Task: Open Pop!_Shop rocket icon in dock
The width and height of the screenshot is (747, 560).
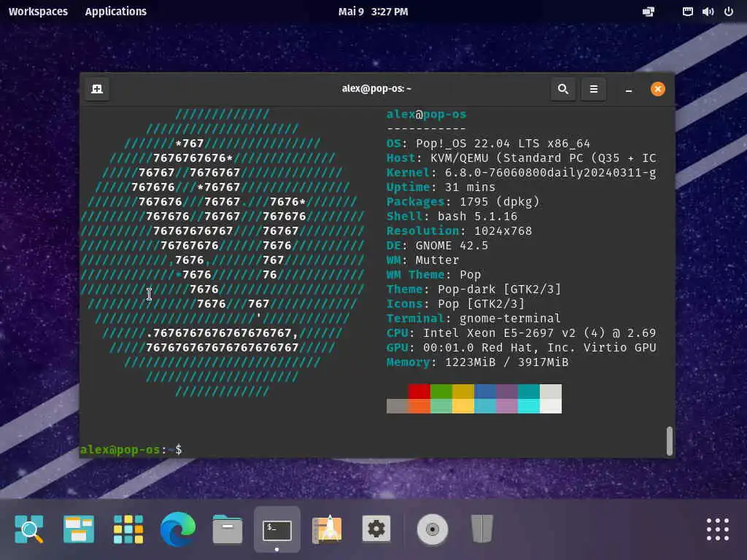Action: click(x=327, y=529)
